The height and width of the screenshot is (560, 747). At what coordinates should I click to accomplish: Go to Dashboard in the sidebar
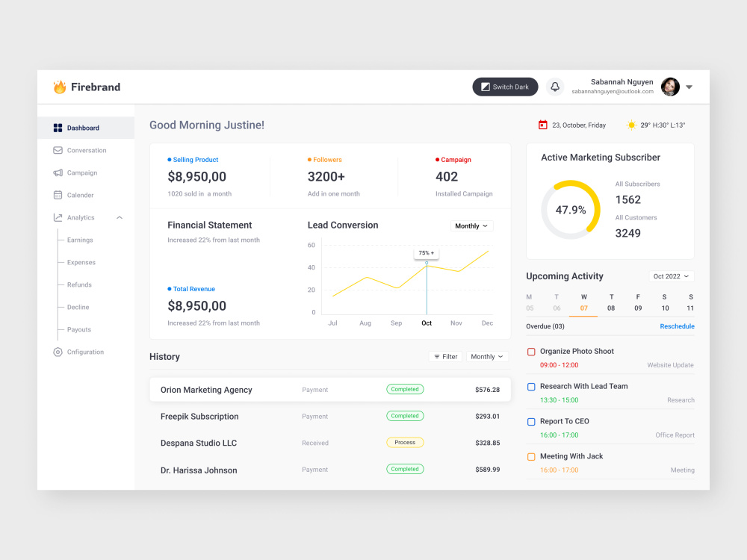coord(86,128)
